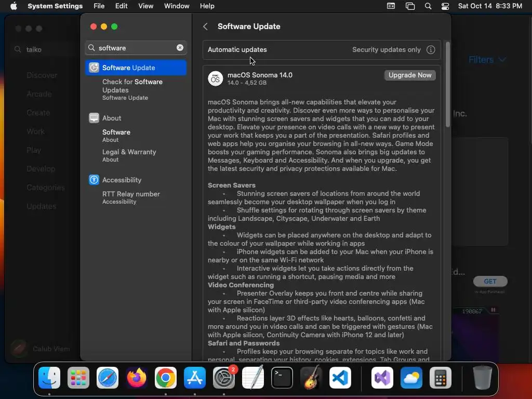Launch GarageBand from the Dock
The height and width of the screenshot is (399, 532).
click(311, 377)
